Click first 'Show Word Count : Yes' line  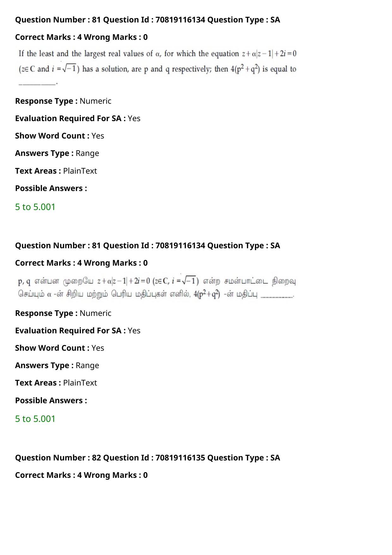click(59, 136)
